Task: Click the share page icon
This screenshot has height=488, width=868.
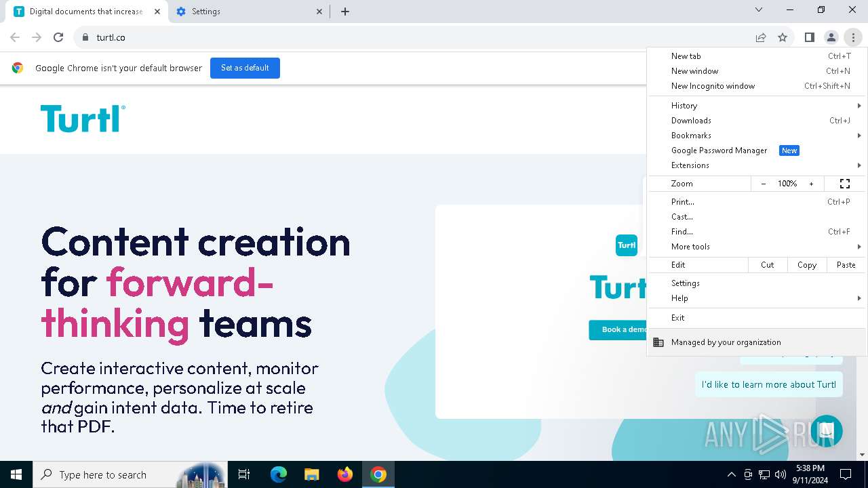Action: pyautogui.click(x=761, y=37)
